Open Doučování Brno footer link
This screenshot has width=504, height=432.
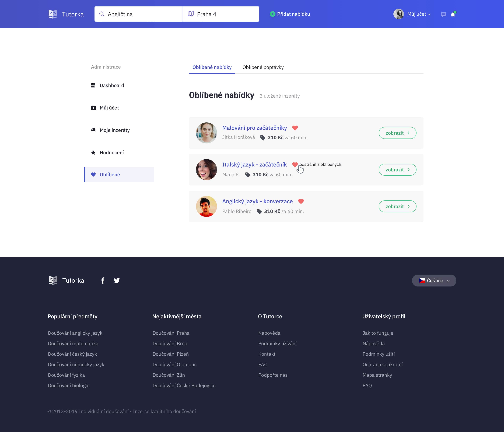pos(170,344)
